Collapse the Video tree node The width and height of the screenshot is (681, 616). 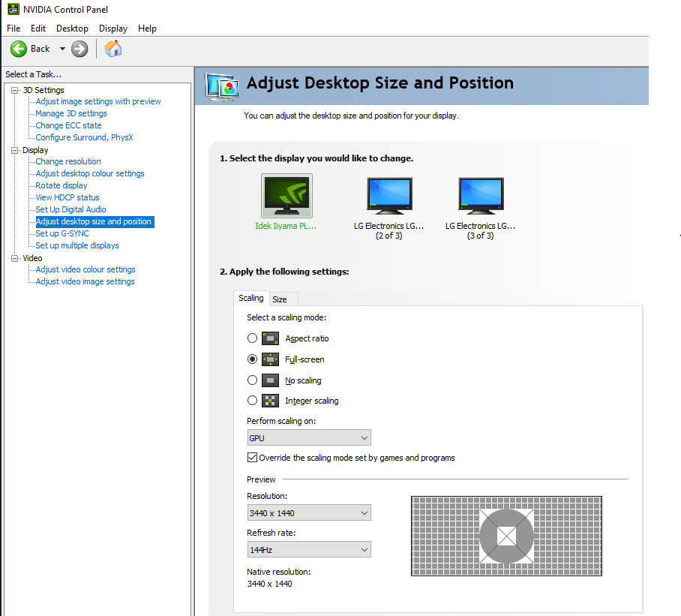tap(15, 258)
